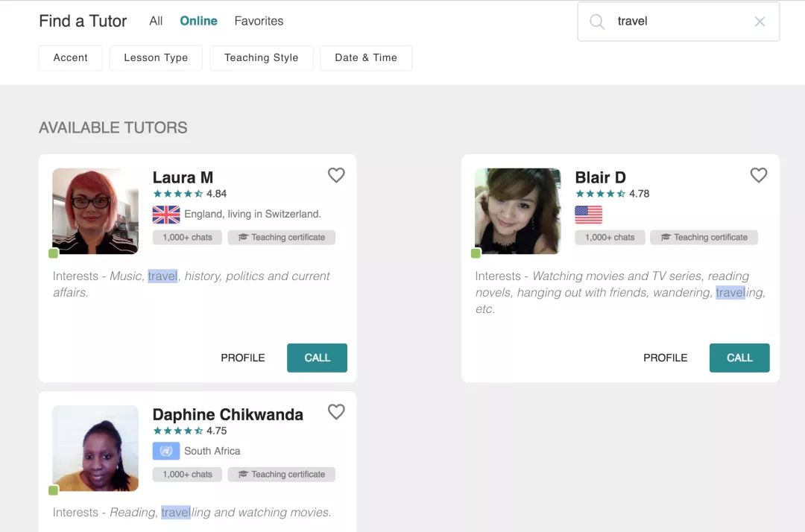Favorite Laura M with heart icon
Viewport: 805px width, 532px height.
[x=336, y=175]
